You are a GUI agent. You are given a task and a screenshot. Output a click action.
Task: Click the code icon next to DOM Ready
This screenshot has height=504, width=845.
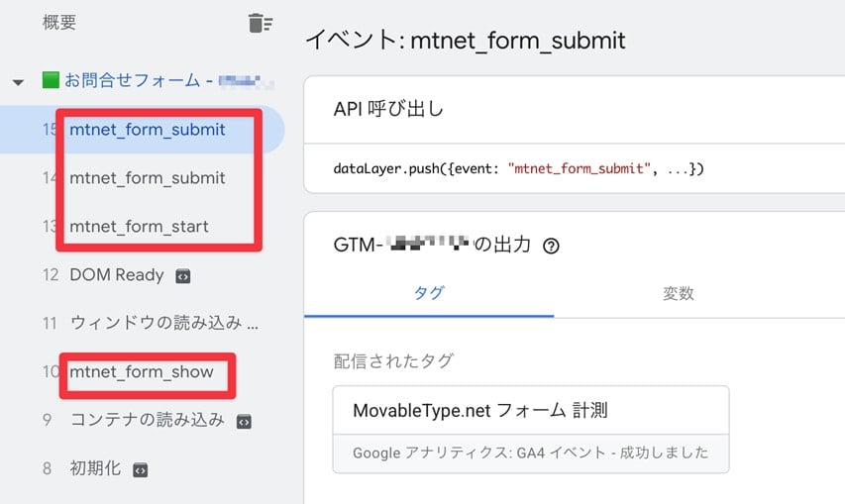coord(183,276)
